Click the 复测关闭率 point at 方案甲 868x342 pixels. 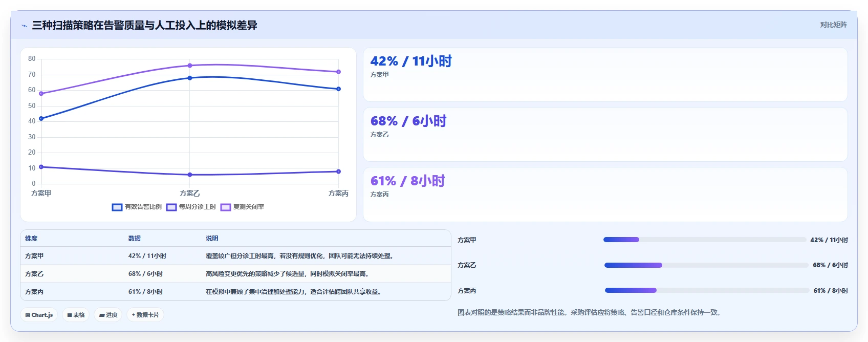(41, 94)
